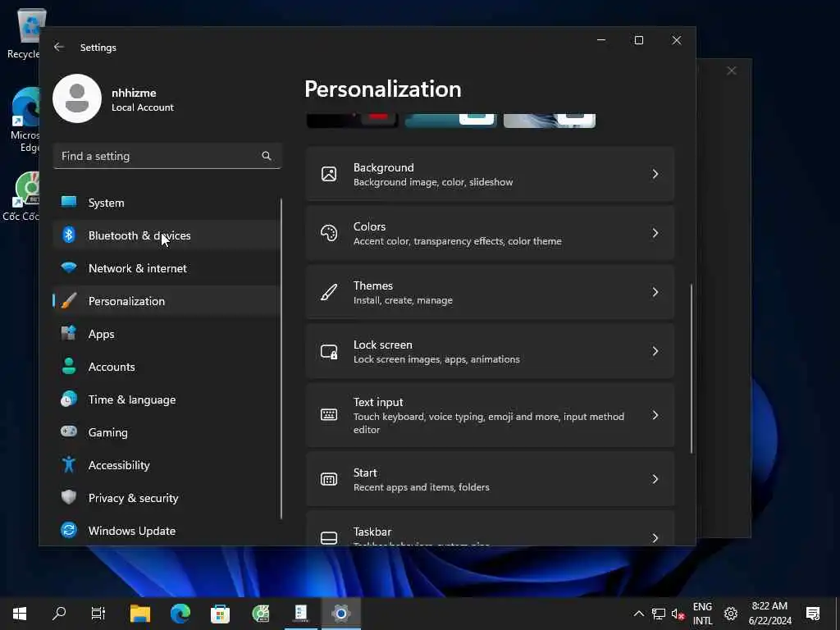
Task: Open Task View on the taskbar
Action: [x=98, y=614]
